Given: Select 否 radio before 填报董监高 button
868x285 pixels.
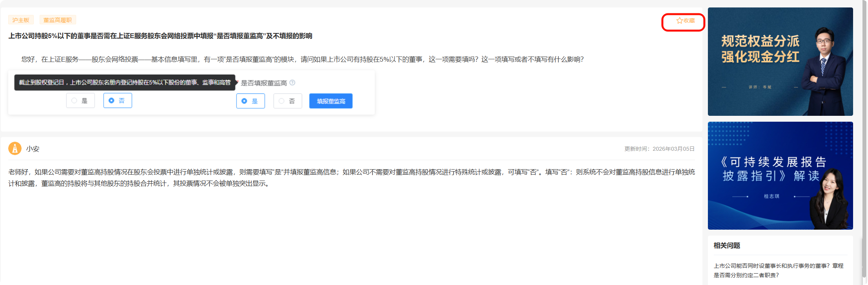Looking at the screenshot, I should pos(288,101).
